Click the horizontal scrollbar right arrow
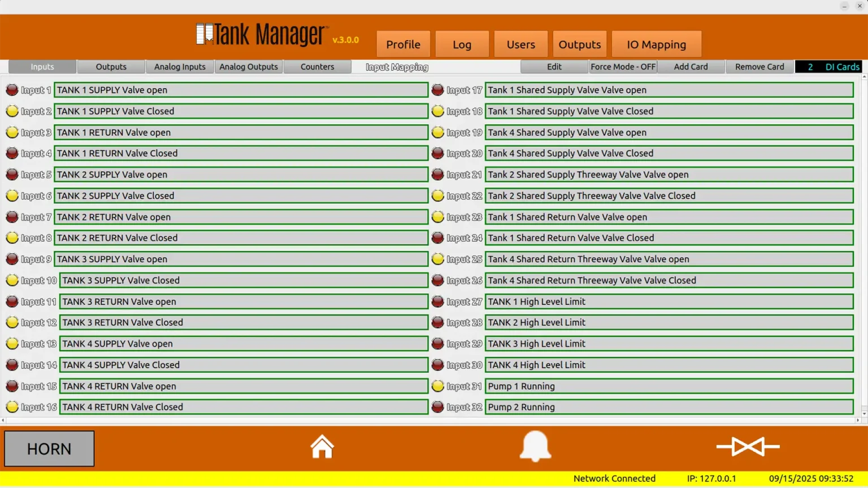The width and height of the screenshot is (868, 488). 858,420
